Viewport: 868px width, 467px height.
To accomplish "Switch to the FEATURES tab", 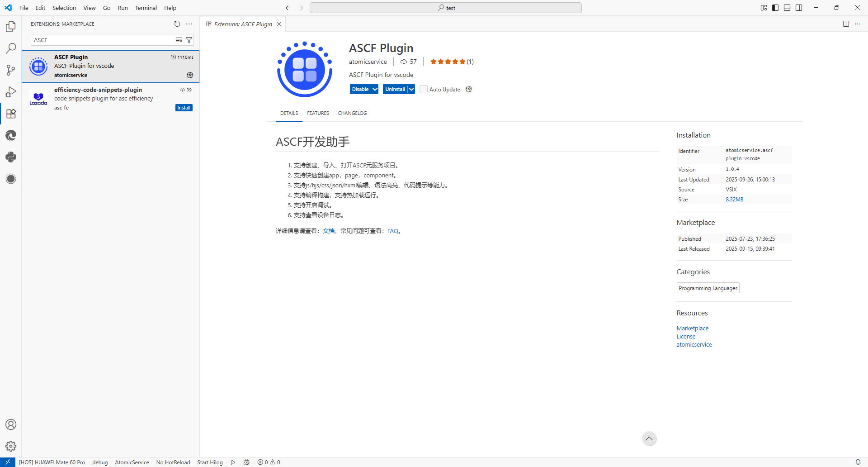I will point(318,113).
